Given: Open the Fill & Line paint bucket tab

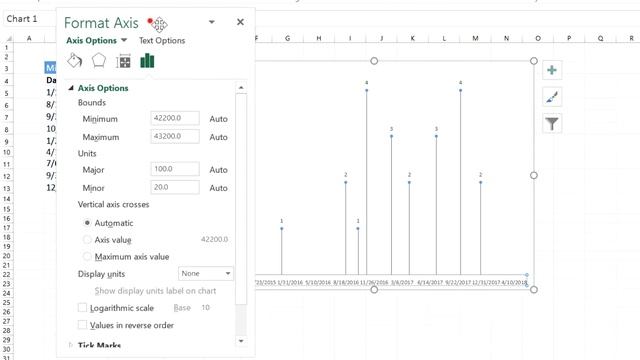Looking at the screenshot, I should (74, 61).
